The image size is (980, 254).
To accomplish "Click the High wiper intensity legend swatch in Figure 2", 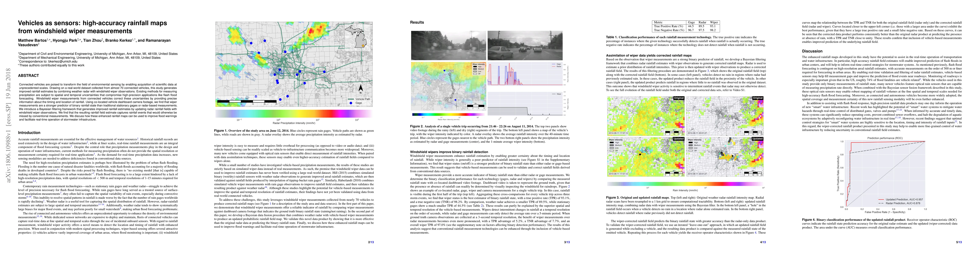I will pos(475,67).
